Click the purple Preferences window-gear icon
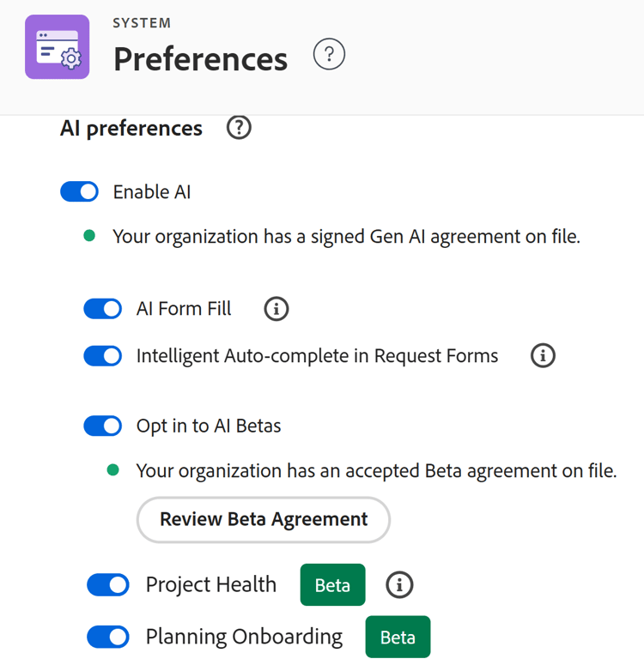 pos(58,47)
